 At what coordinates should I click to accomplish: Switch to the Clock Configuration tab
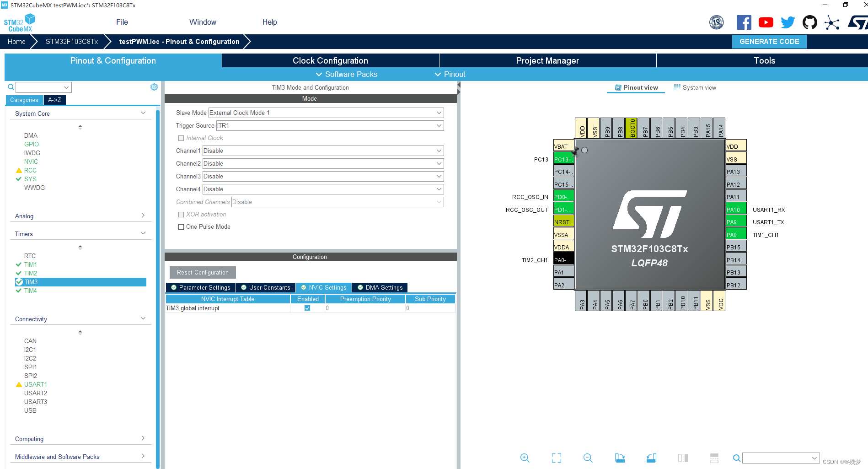330,60
